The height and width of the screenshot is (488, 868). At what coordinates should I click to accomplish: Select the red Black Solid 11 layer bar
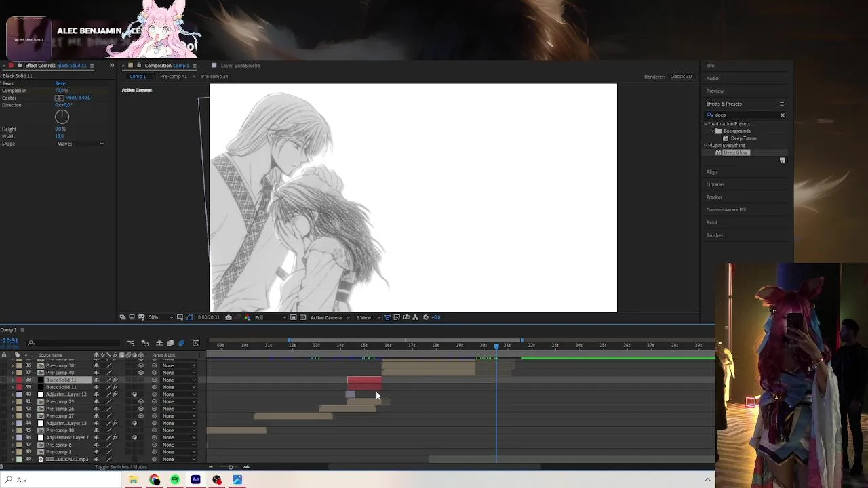coord(364,381)
